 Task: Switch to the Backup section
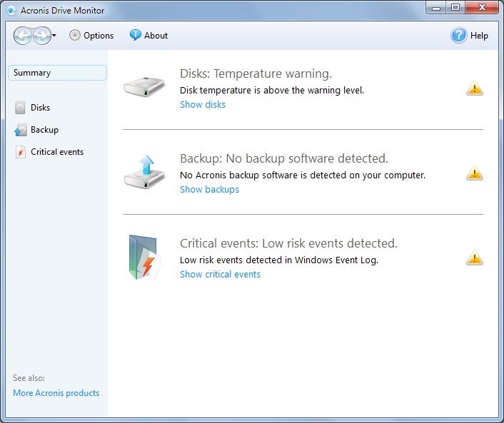pyautogui.click(x=44, y=130)
